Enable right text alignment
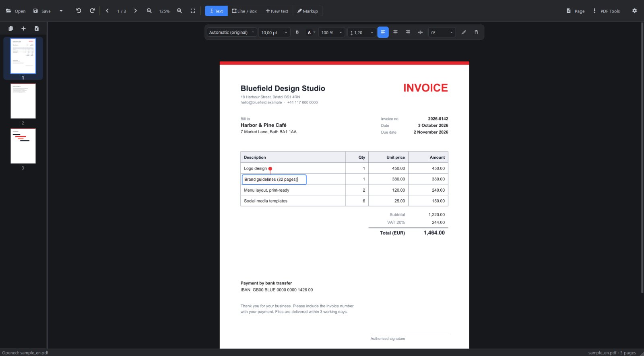This screenshot has height=356, width=644. [x=408, y=32]
